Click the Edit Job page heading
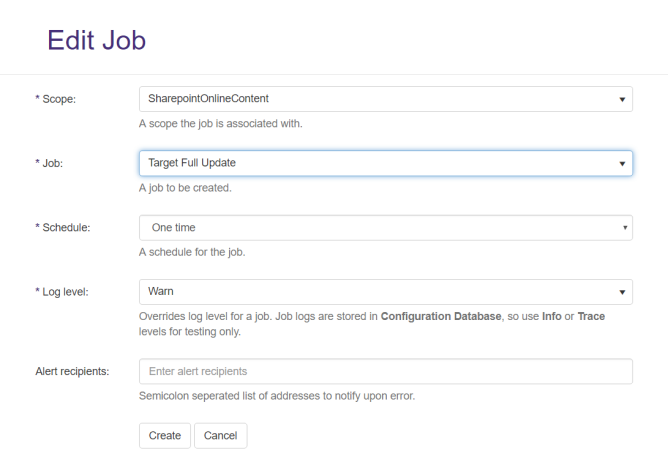The height and width of the screenshot is (454, 668). 96,40
